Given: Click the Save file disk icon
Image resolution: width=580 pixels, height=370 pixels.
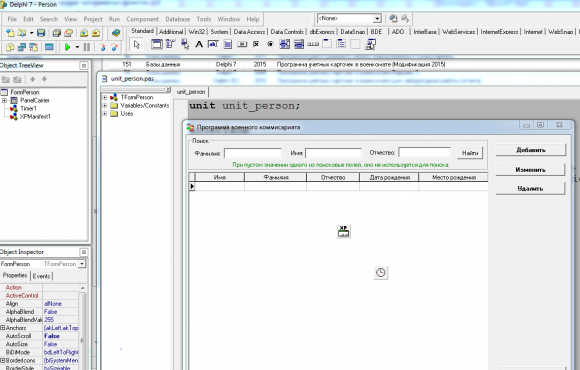Looking at the screenshot, I should tap(41, 33).
